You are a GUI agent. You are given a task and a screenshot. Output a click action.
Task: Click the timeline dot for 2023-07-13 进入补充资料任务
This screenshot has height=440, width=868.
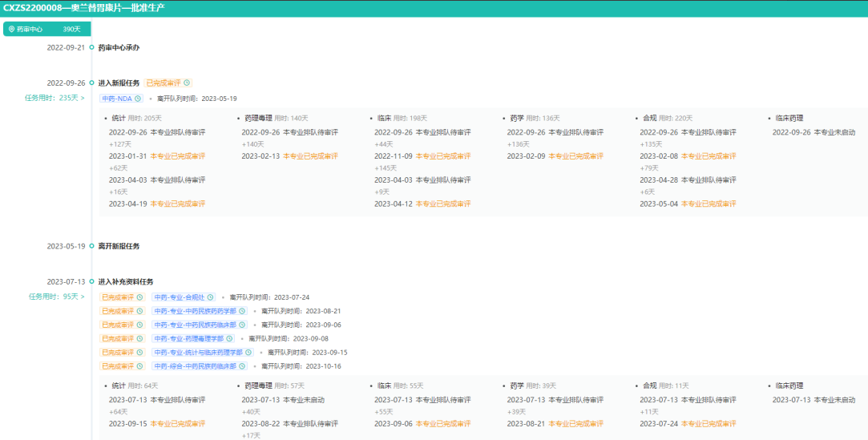click(91, 282)
